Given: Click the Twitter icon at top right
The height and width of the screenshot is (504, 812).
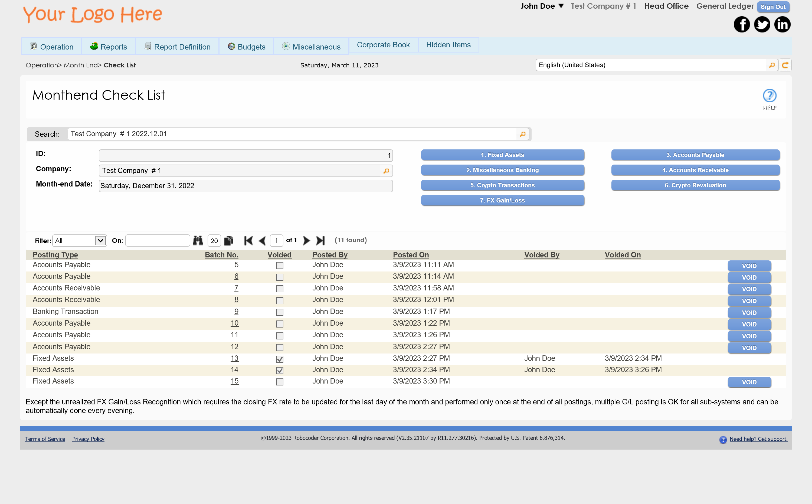Looking at the screenshot, I should pyautogui.click(x=762, y=24).
